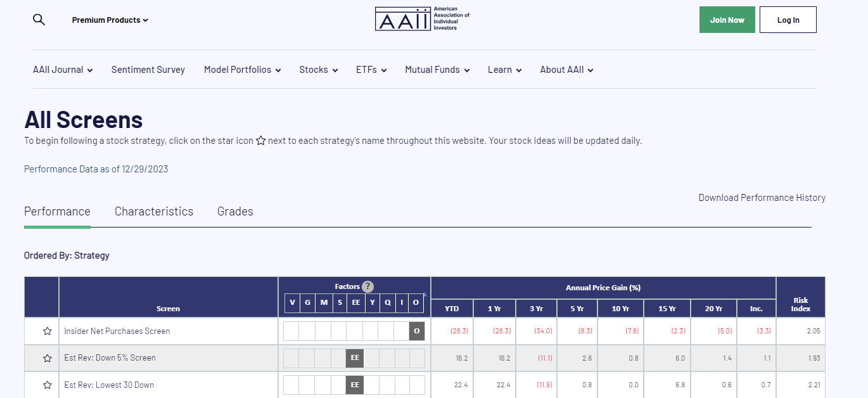Sort by the 1 Yr column header

pos(494,309)
